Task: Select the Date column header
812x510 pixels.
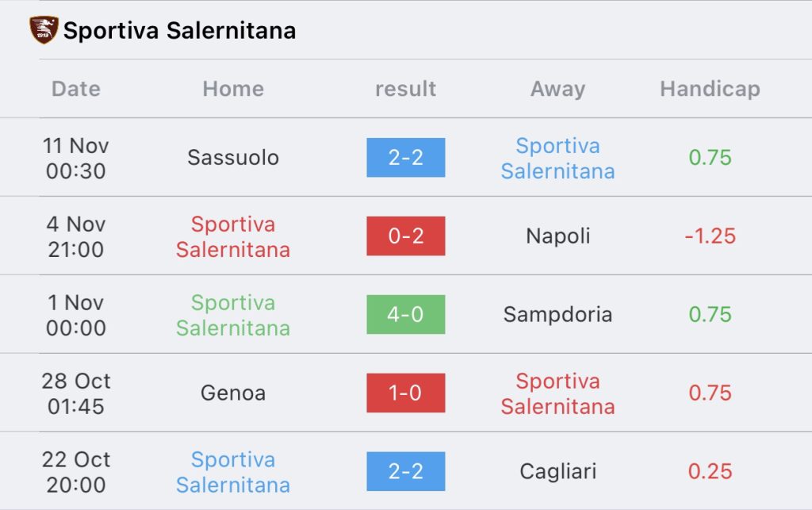Action: coord(75,89)
